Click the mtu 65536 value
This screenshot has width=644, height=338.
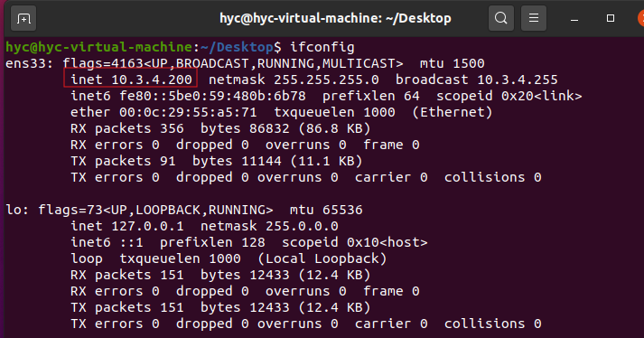326,210
